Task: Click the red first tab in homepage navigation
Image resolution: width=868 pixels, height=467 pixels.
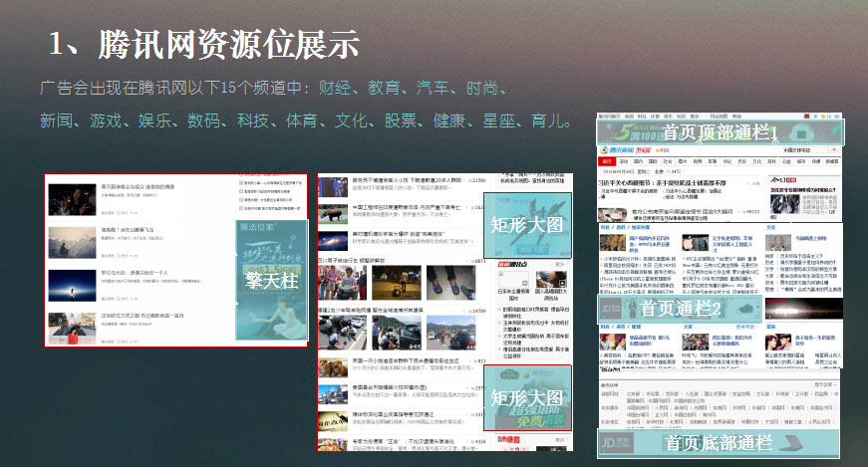Action: pyautogui.click(x=605, y=161)
